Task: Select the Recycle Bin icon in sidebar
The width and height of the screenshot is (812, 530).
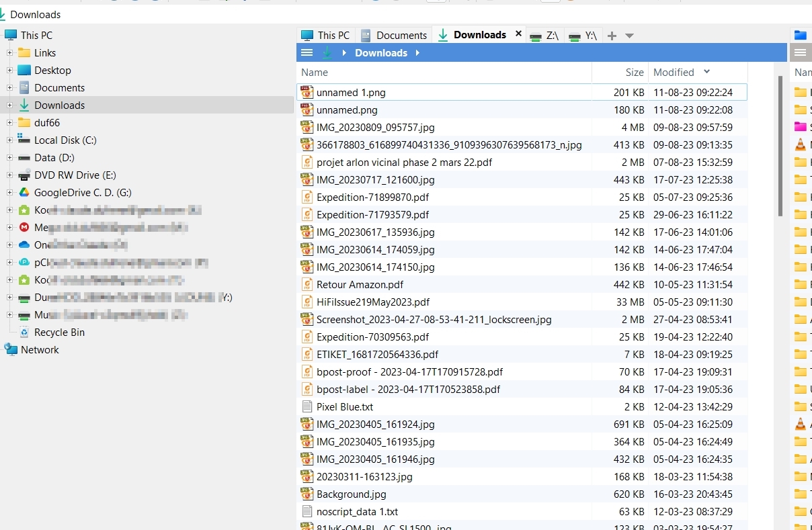Action: coord(24,333)
